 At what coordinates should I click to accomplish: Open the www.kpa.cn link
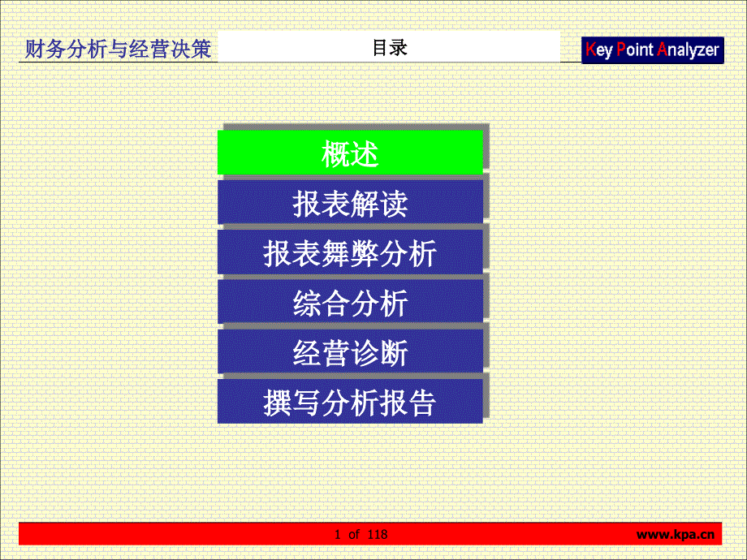(675, 534)
